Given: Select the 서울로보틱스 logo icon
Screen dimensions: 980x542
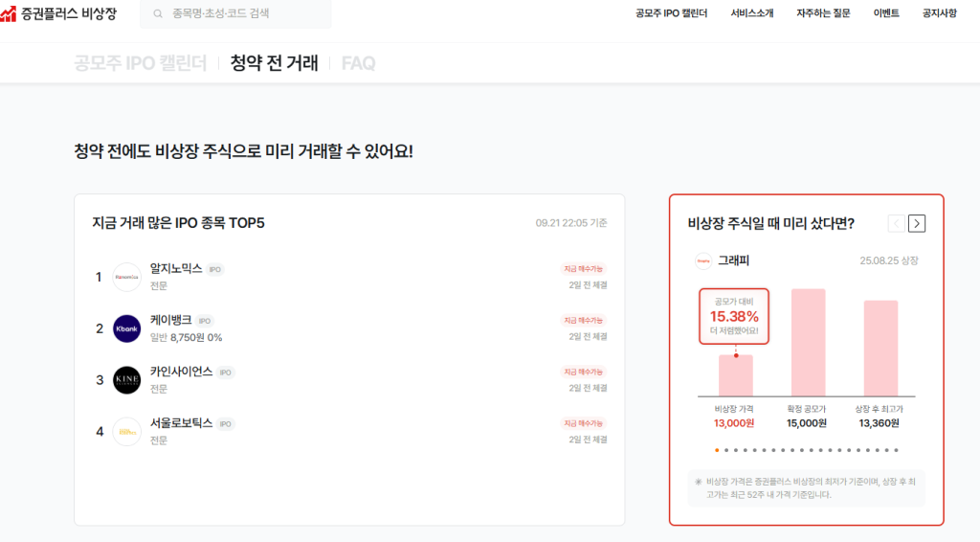Looking at the screenshot, I should (126, 432).
